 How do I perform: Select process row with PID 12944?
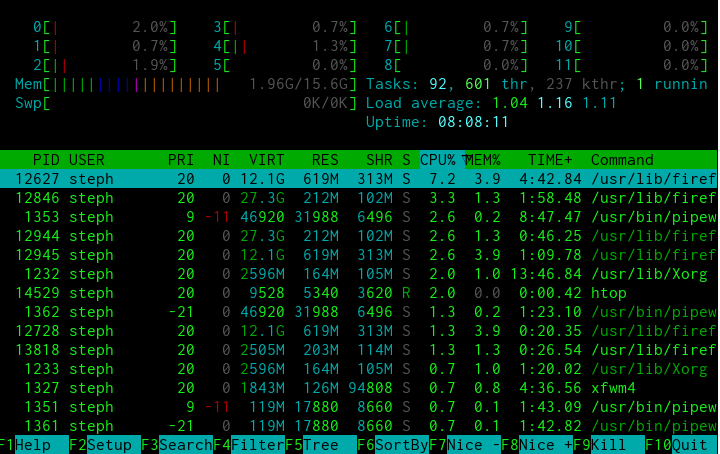point(359,236)
